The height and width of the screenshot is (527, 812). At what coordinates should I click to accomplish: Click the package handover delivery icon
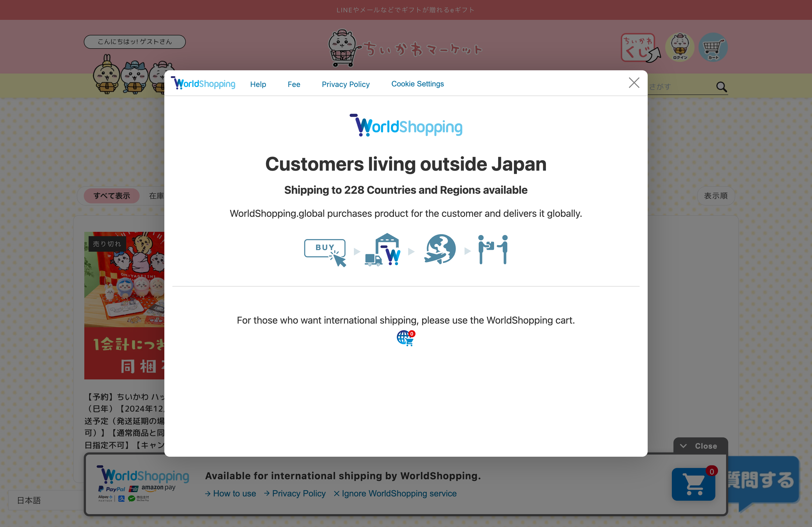(493, 250)
